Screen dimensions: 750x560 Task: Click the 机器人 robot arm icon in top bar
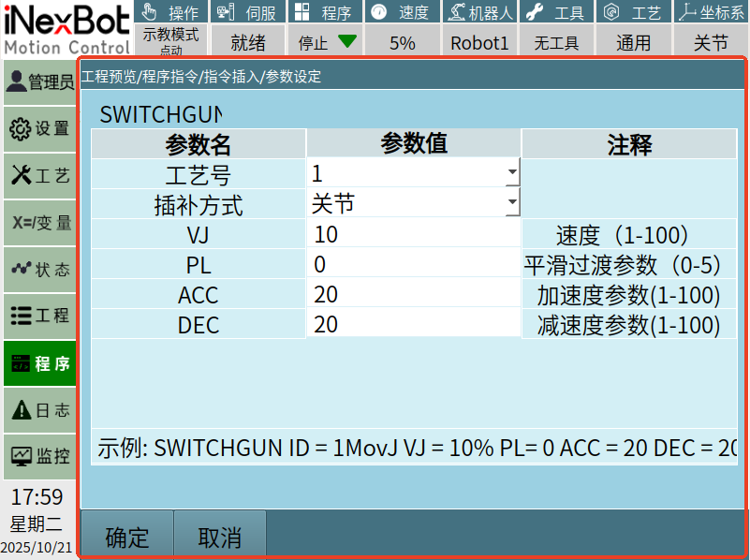[457, 11]
